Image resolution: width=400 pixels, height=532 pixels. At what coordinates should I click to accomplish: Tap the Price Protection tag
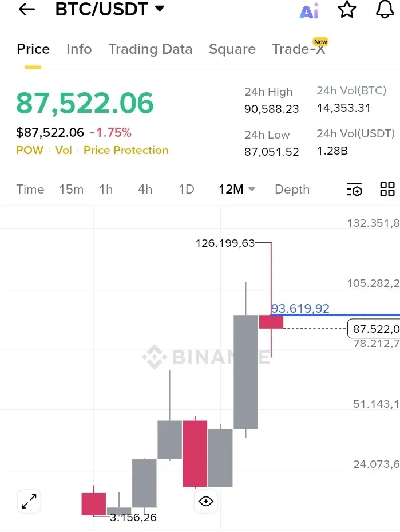click(126, 150)
